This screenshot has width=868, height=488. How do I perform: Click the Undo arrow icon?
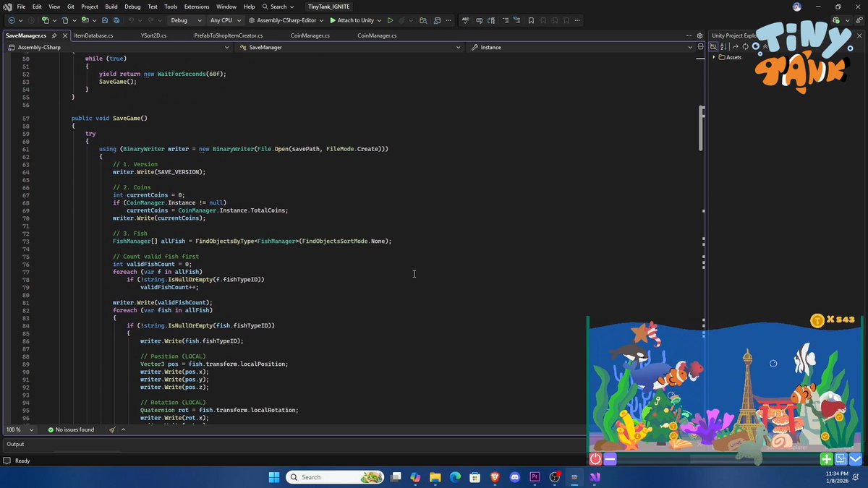click(132, 20)
